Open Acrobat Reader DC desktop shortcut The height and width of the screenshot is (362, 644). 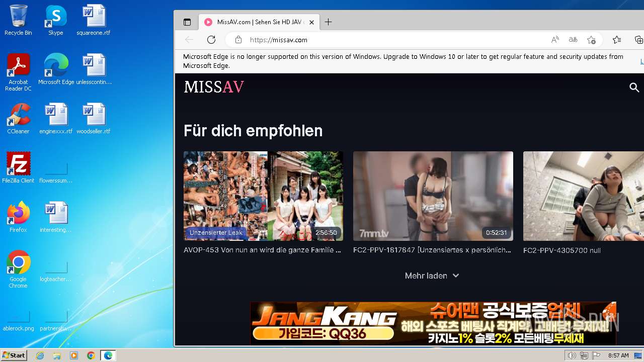tap(18, 73)
